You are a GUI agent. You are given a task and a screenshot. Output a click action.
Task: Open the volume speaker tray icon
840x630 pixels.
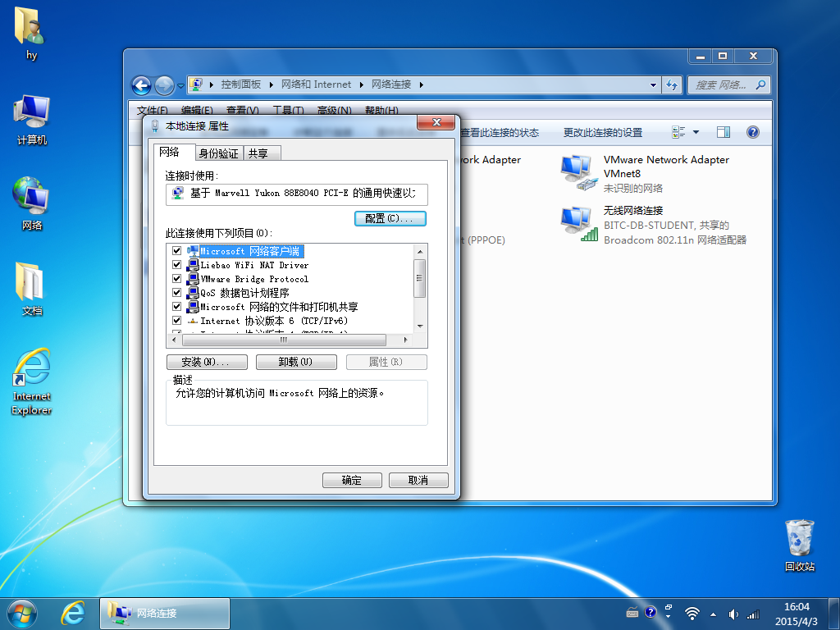(x=733, y=614)
